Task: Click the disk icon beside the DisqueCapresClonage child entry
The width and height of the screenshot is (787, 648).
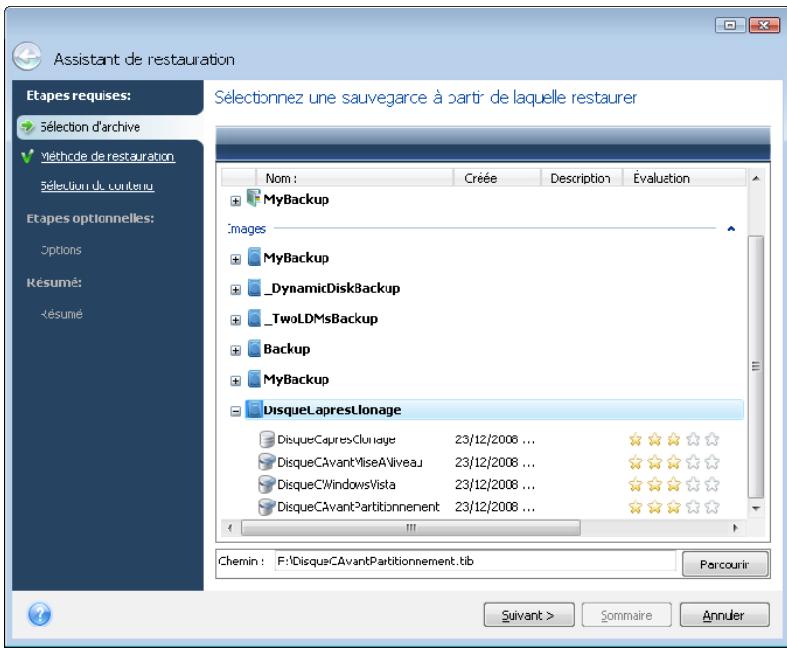Action: click(267, 439)
